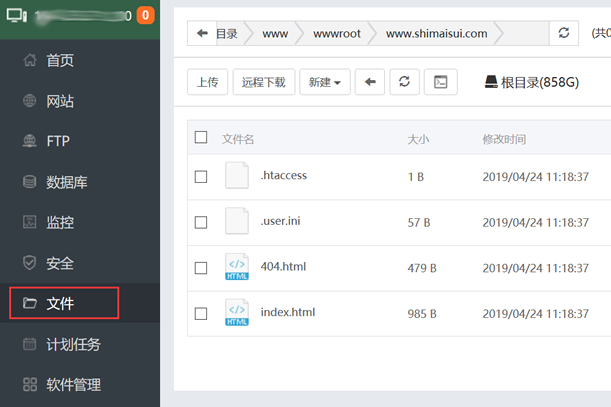This screenshot has width=611, height=407.
Task: Click the 上传 button
Action: pyautogui.click(x=207, y=82)
